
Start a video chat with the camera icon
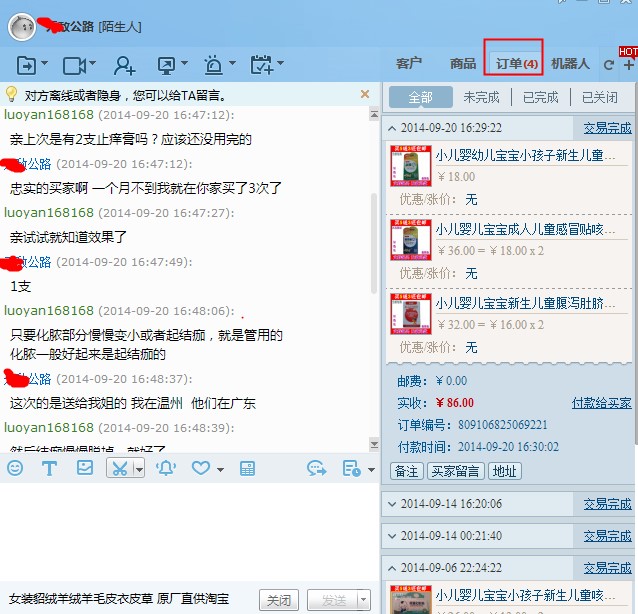click(74, 65)
